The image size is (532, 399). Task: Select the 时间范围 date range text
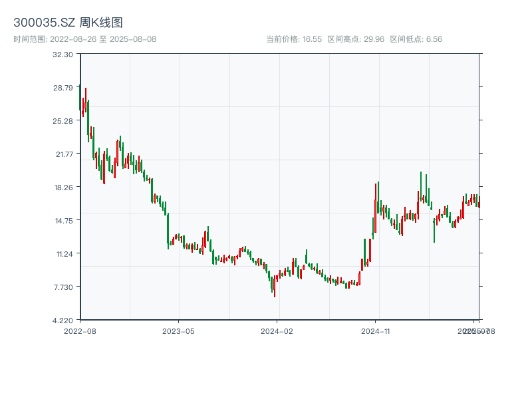point(84,39)
